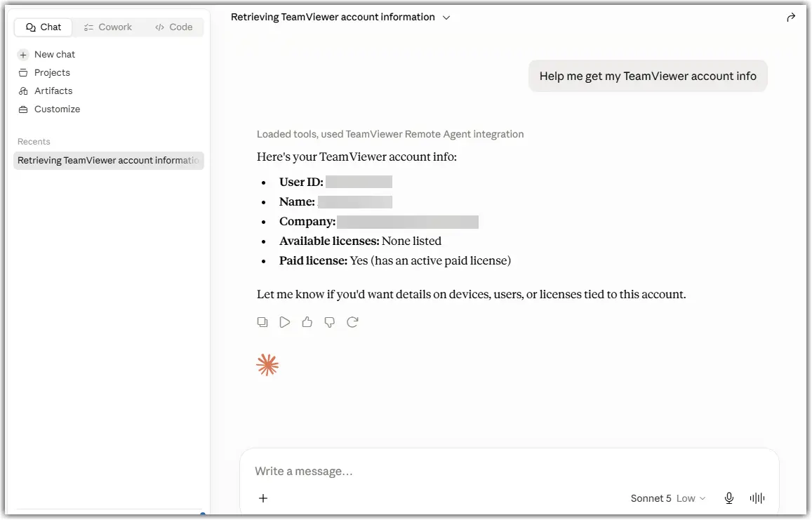
Task: Click the redacted User ID value
Action: 359,182
